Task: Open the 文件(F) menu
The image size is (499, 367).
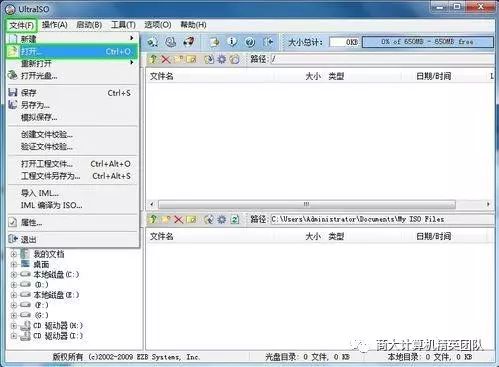Action: click(x=21, y=25)
